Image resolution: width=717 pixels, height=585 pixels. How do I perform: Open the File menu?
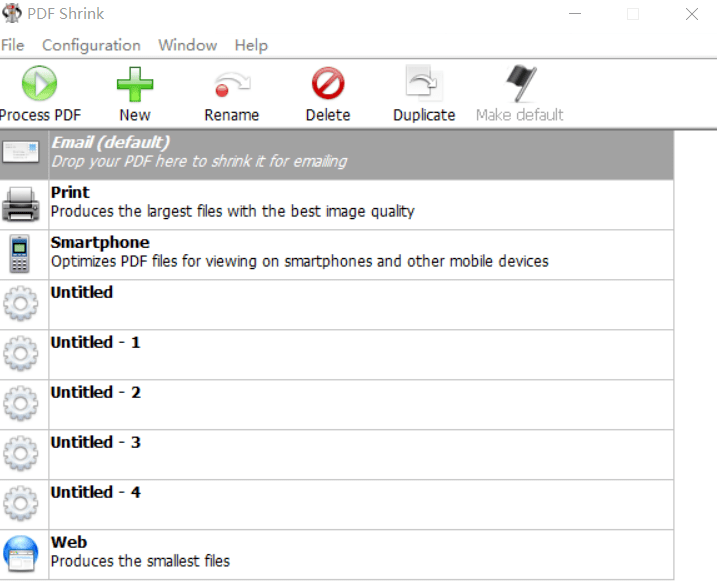pos(12,45)
